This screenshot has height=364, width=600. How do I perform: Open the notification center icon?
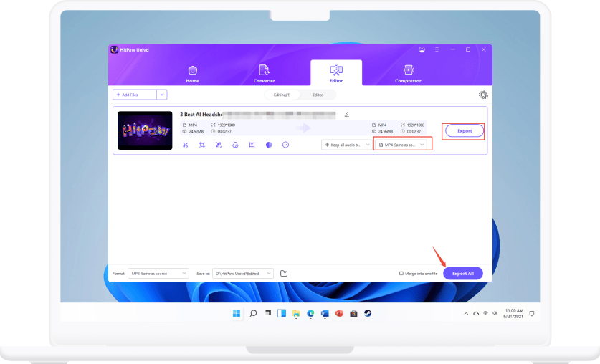[x=531, y=314]
